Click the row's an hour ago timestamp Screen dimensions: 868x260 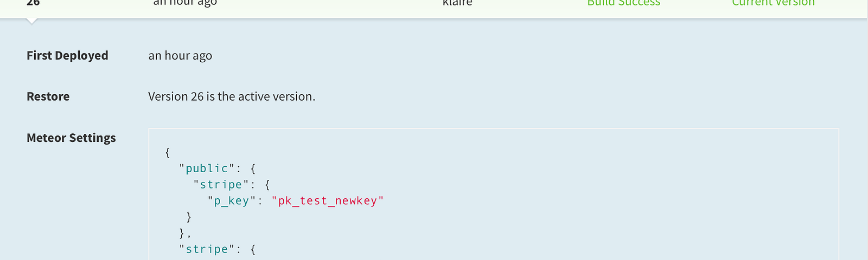point(185,3)
